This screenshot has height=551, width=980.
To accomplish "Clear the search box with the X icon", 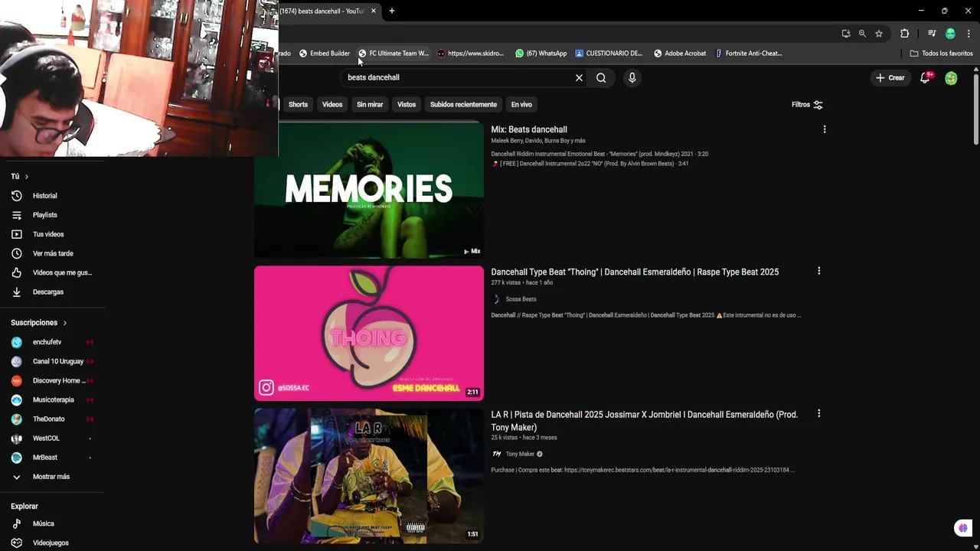I will click(579, 77).
